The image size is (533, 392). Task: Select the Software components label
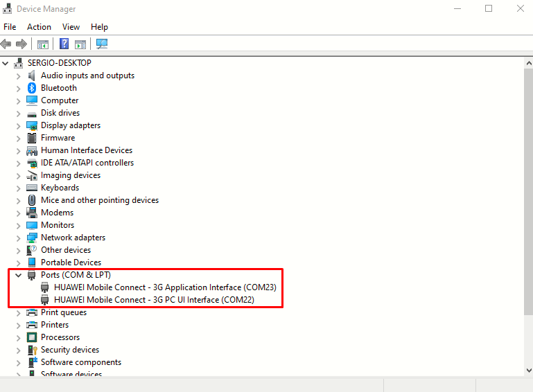[81, 362]
